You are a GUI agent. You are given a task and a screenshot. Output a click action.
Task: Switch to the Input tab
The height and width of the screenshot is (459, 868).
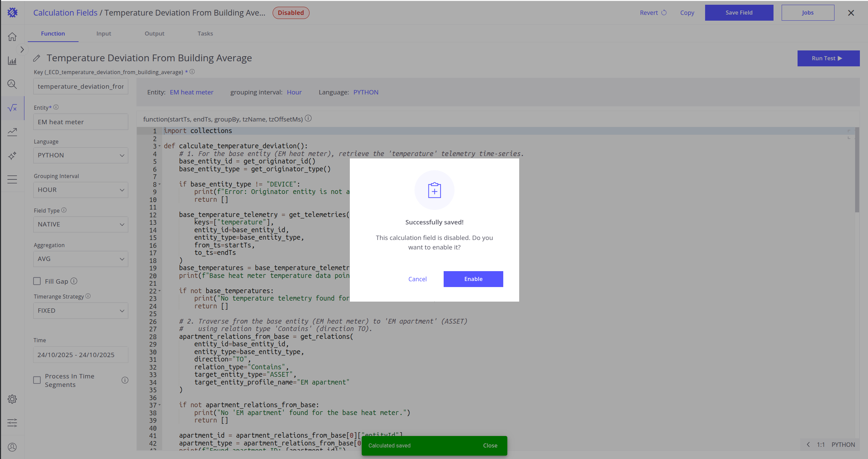coord(104,34)
